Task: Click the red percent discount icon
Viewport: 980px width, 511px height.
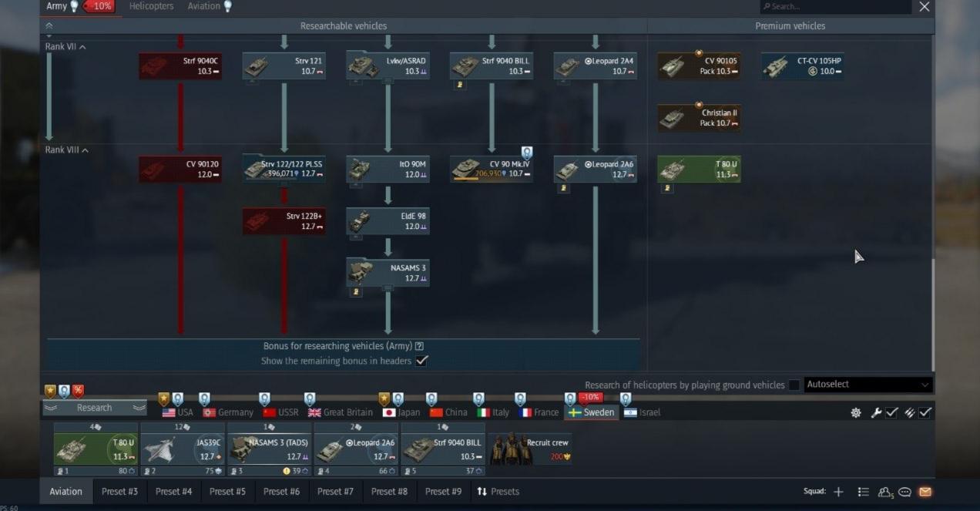Action: click(x=78, y=391)
